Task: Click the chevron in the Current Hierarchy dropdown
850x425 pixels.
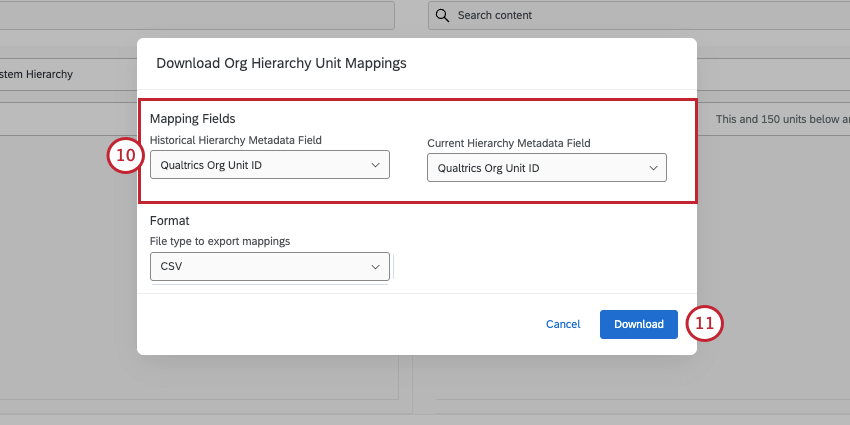Action: tap(653, 168)
